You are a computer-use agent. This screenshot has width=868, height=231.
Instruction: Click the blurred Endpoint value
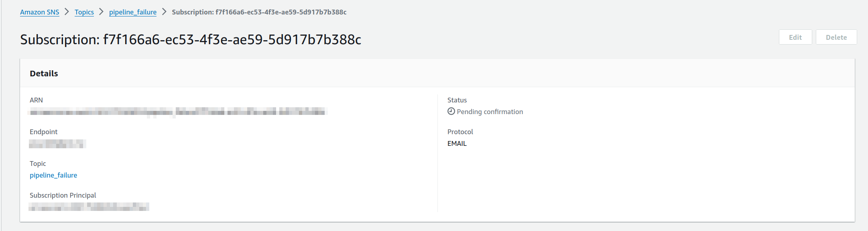[x=57, y=143]
